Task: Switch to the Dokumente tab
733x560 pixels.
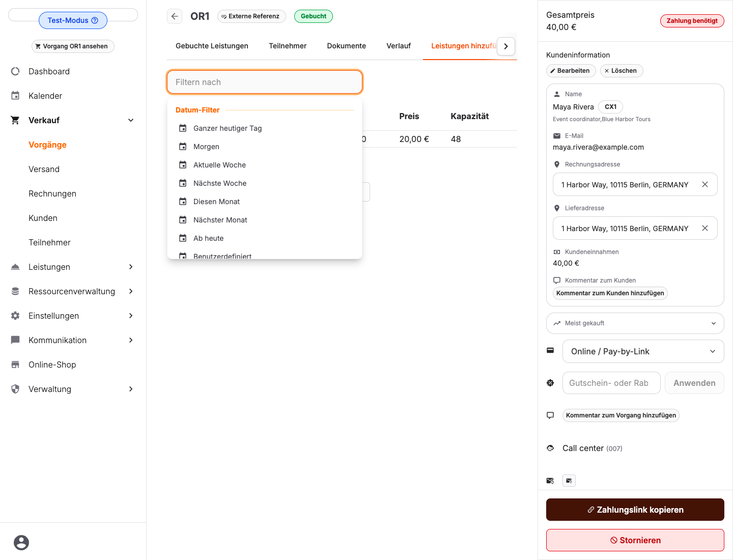Action: tap(347, 46)
